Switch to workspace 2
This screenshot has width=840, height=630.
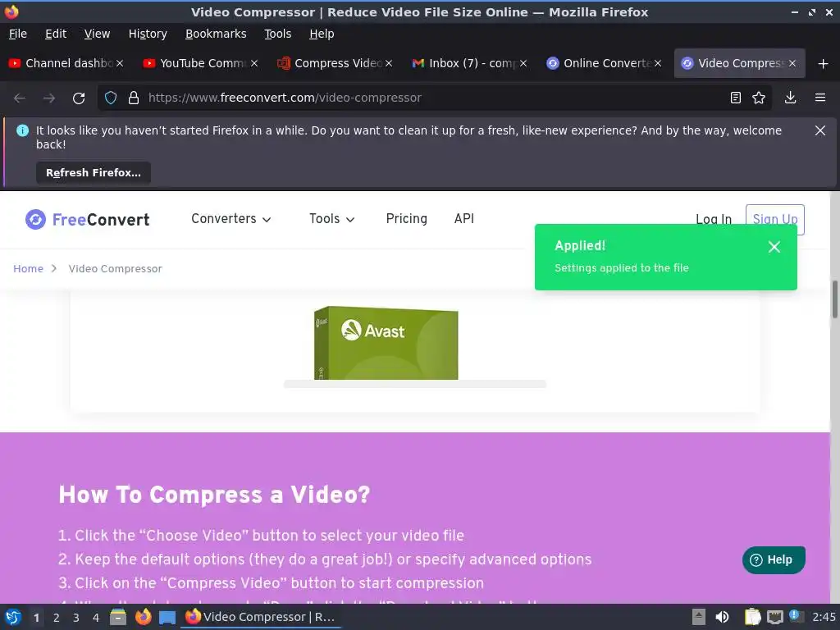coord(57,618)
